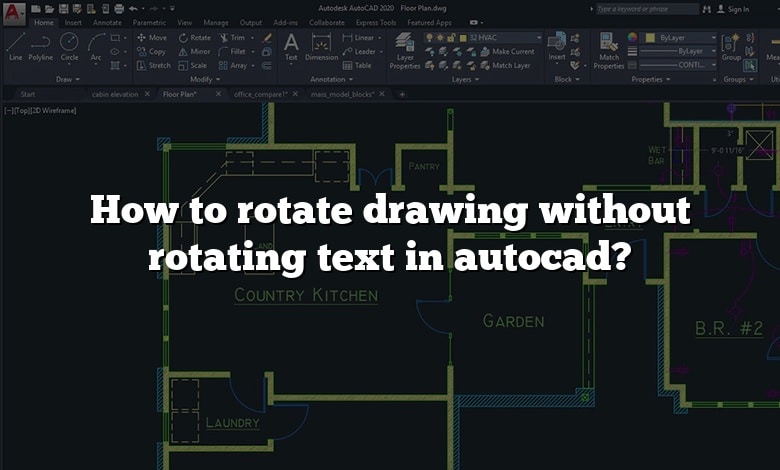Expand the Modify panel
780x470 pixels.
click(205, 79)
